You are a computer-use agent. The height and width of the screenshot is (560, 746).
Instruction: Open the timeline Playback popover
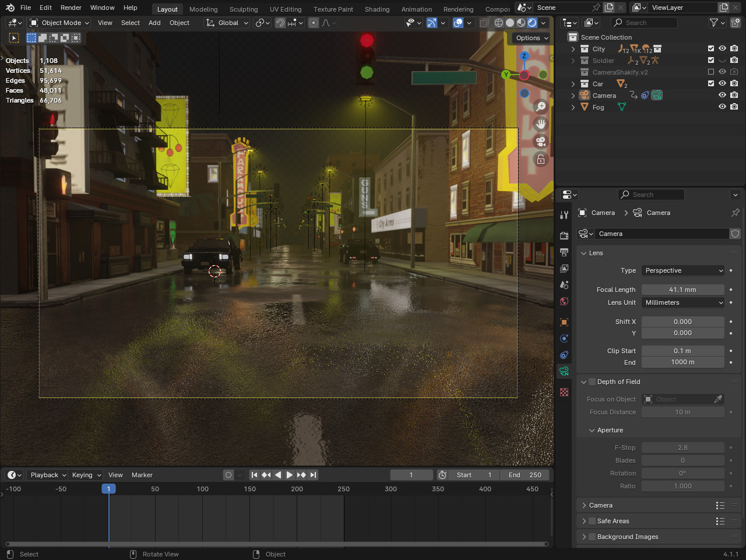point(47,475)
